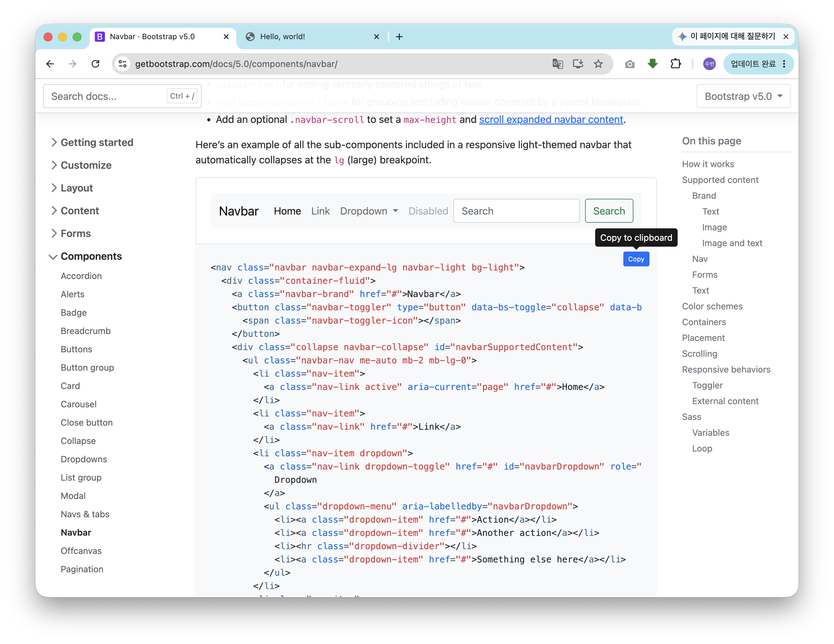The width and height of the screenshot is (834, 644).
Task: Open the Alerts docs page
Action: pos(73,294)
